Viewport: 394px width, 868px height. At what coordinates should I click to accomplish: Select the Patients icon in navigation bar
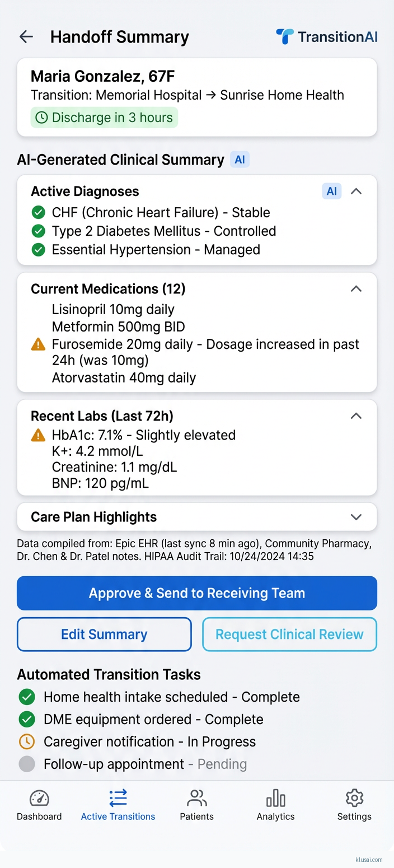point(197,797)
